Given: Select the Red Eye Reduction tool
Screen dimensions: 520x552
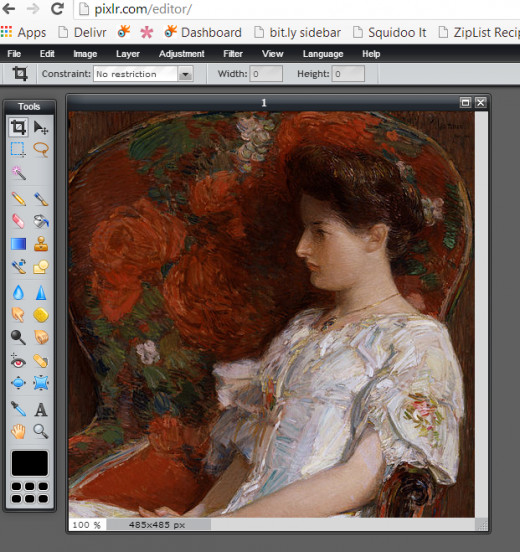Looking at the screenshot, I should (18, 361).
